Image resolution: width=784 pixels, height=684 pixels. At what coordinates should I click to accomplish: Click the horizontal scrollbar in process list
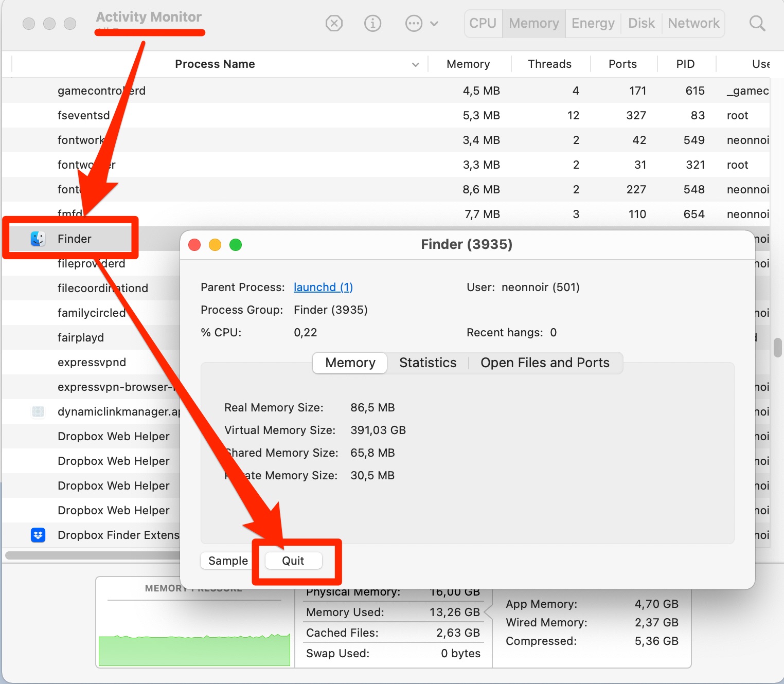pyautogui.click(x=93, y=555)
